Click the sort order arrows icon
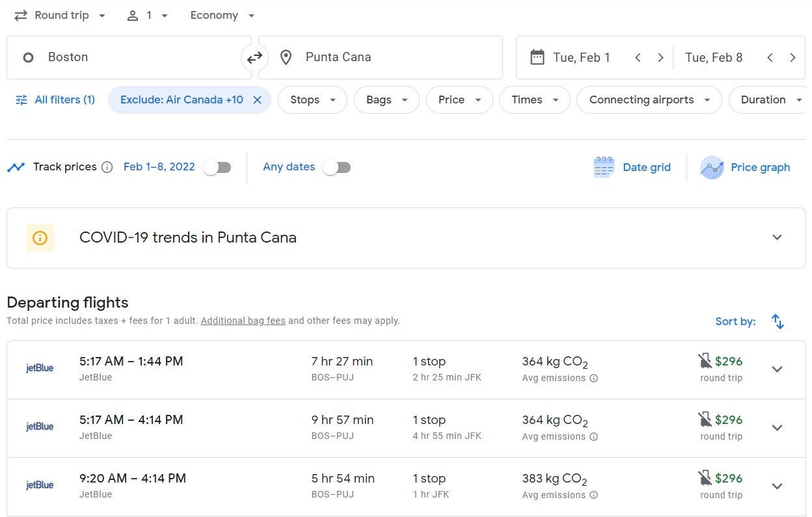Screen dimensions: 812x517 778,321
